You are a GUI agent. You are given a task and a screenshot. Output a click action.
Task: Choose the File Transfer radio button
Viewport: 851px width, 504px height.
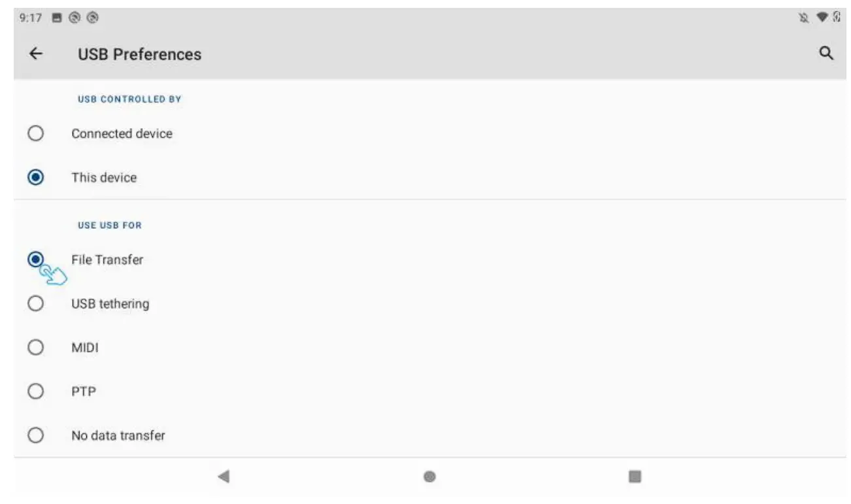[36, 260]
